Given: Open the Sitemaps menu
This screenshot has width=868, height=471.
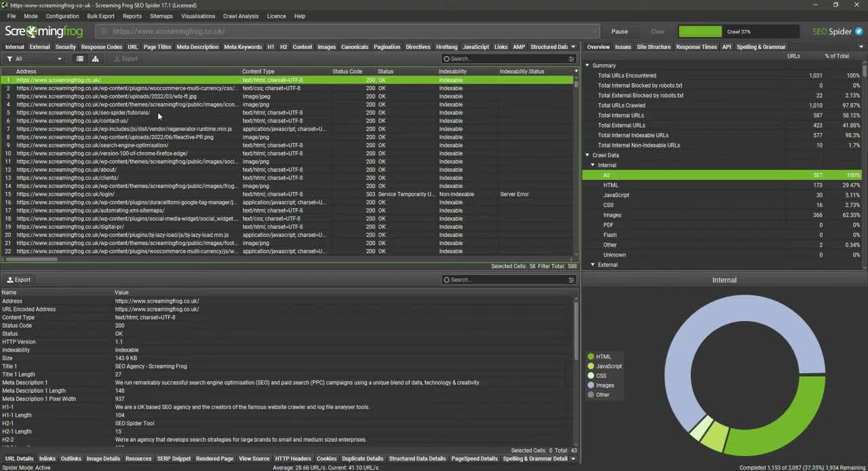Looking at the screenshot, I should click(x=161, y=16).
